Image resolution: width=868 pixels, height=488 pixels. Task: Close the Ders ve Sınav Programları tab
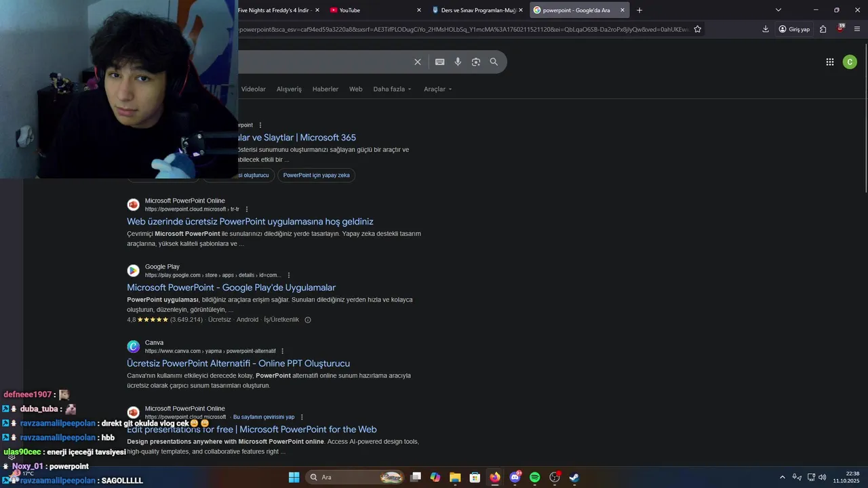pos(521,10)
